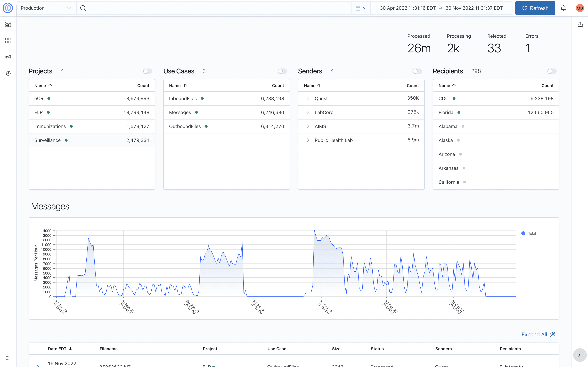Click the application logo icon
The width and height of the screenshot is (588, 367).
tap(8, 8)
